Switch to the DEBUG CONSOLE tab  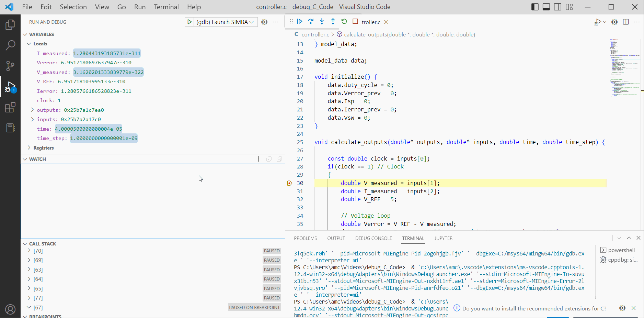(x=373, y=238)
